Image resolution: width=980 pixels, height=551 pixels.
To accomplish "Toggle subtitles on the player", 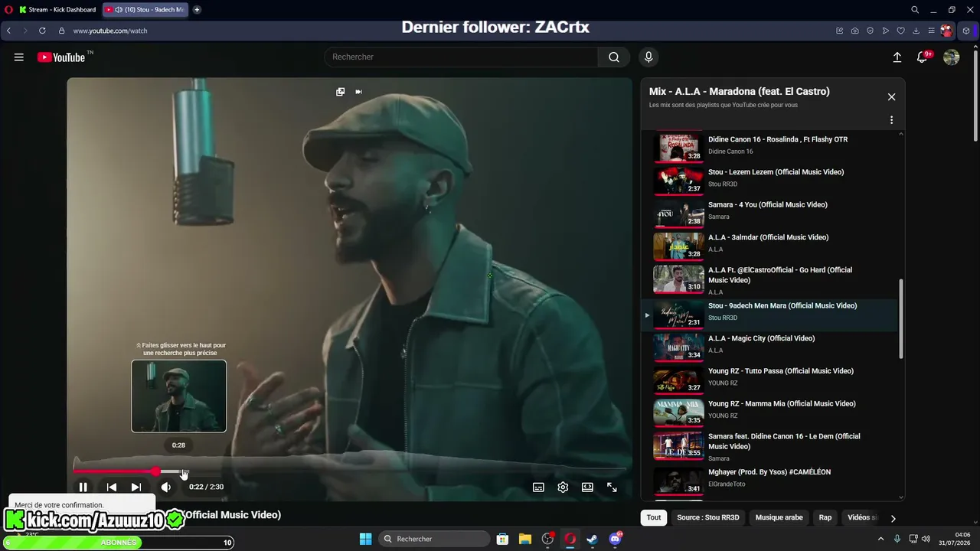I will click(x=538, y=487).
